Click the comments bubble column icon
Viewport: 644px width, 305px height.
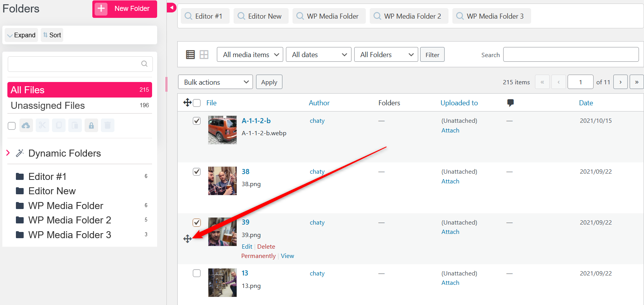coord(510,103)
